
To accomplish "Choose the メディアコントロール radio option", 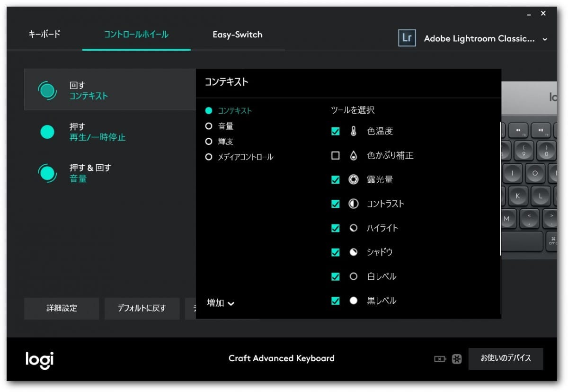I will pos(208,157).
